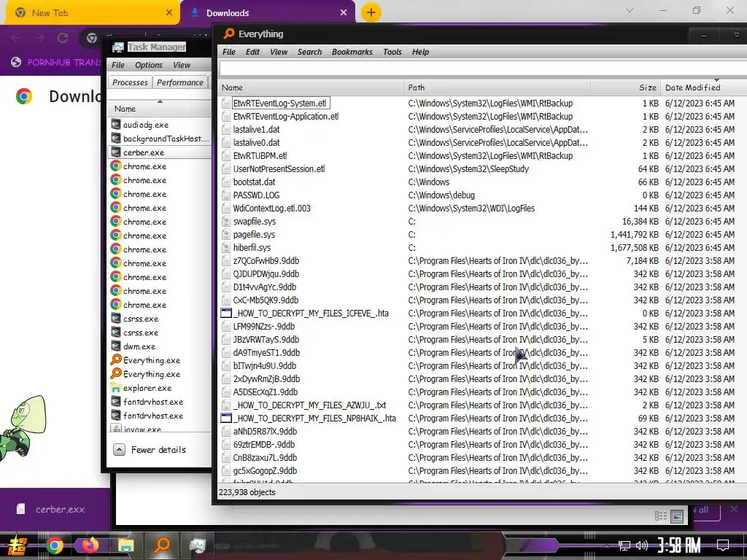Viewport: 747px width, 560px height.
Task: Open Task Manager File menu
Action: tap(117, 65)
